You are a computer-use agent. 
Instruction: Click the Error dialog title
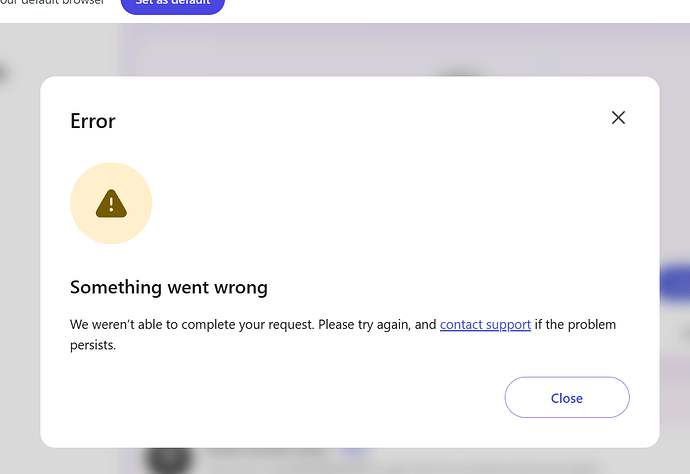coord(93,121)
